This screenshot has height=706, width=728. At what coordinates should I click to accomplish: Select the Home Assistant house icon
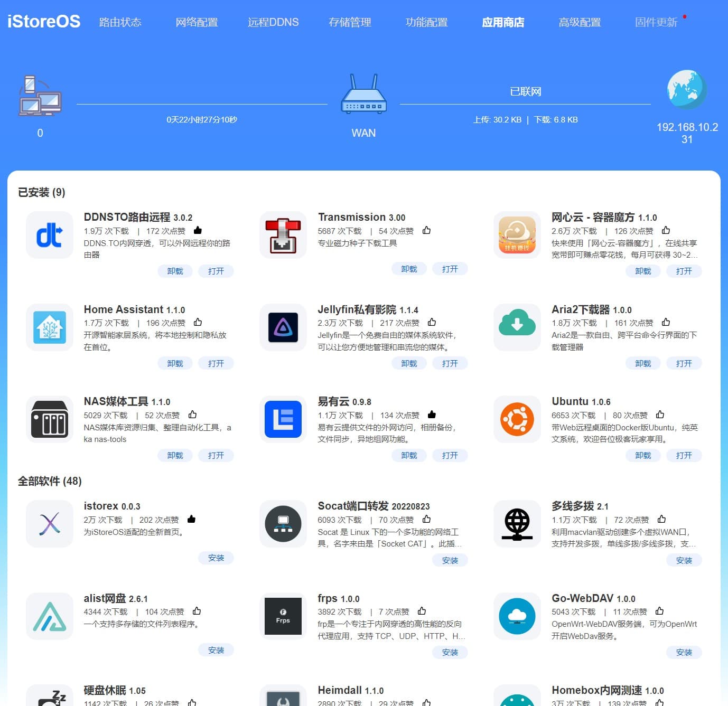pos(49,327)
